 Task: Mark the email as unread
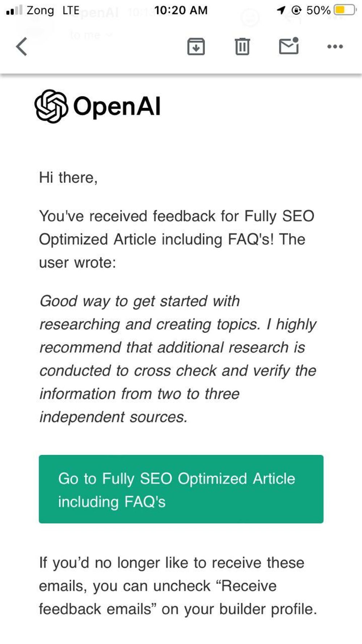pos(289,46)
